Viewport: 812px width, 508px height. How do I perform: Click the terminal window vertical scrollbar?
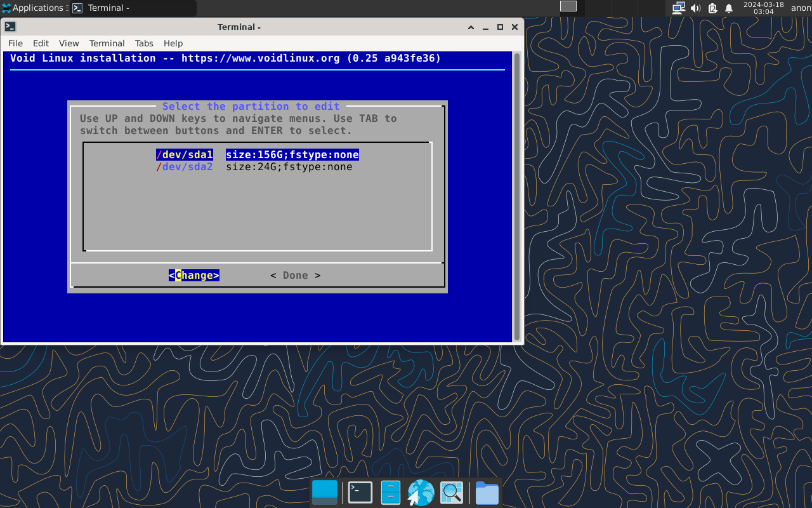point(517,197)
